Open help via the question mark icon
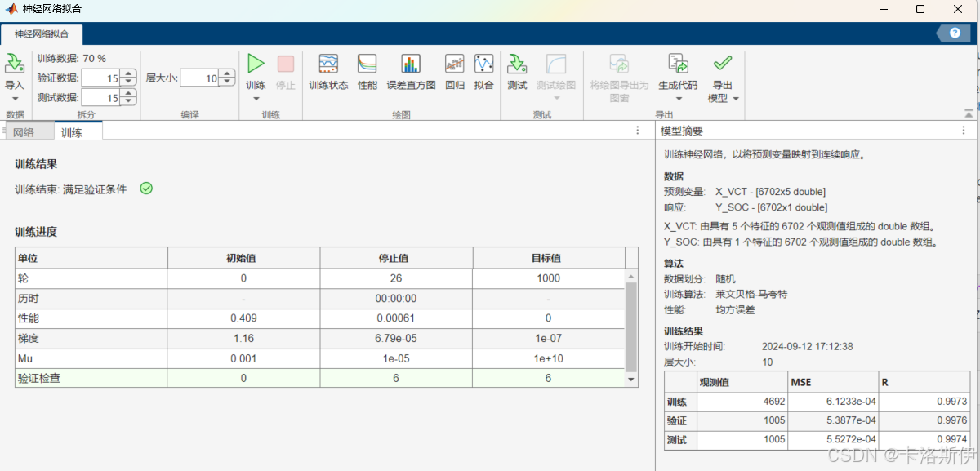 (x=953, y=33)
